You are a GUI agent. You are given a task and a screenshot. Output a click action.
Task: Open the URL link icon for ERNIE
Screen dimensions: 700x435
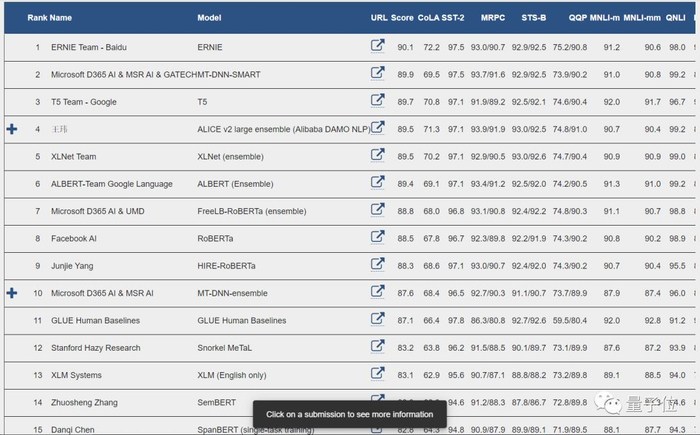point(378,46)
